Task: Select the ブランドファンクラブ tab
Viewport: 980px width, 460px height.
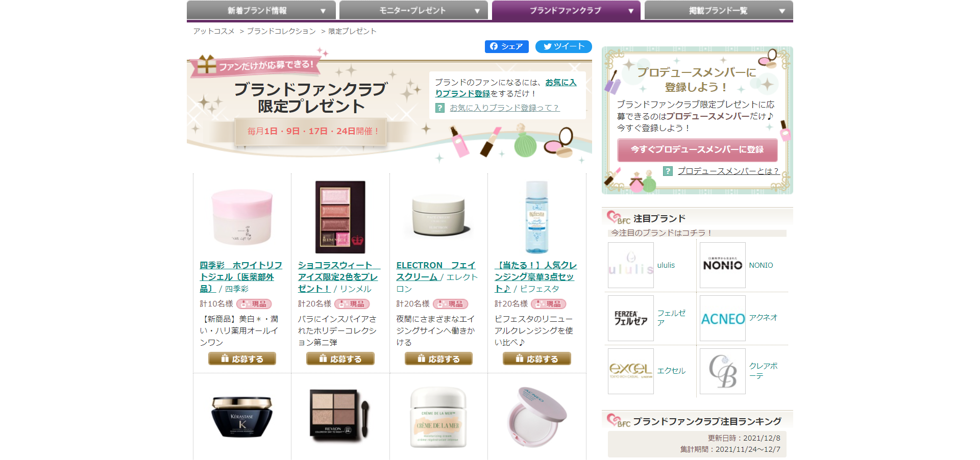Action: click(566, 10)
